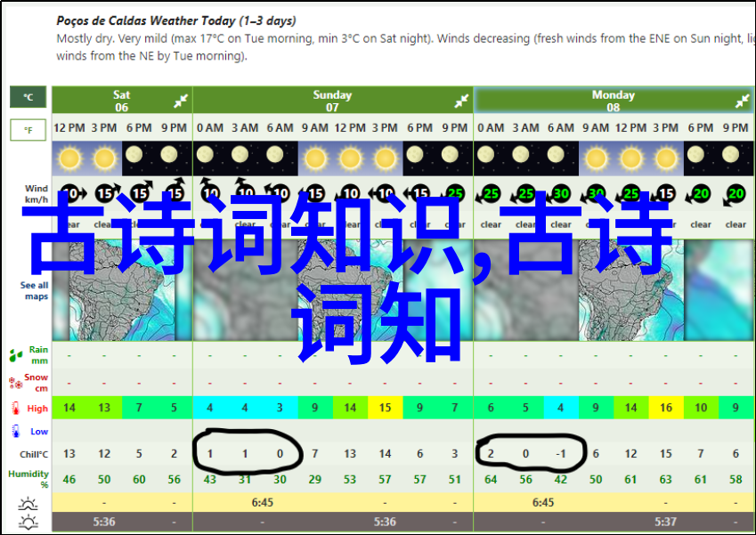Select the Sunday 07 day header

[333, 101]
